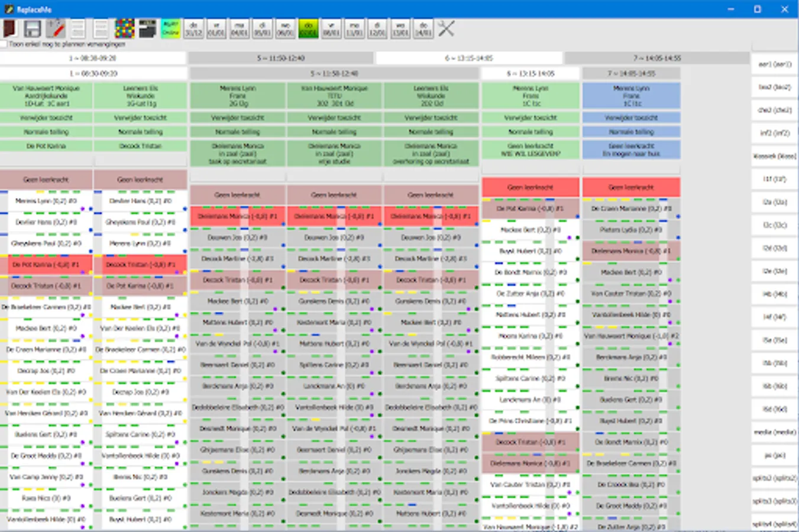Enable 'Toon enkel nog te plannen vervangingen' checkbox
Screen dimensions: 799x532
pyautogui.click(x=4, y=44)
